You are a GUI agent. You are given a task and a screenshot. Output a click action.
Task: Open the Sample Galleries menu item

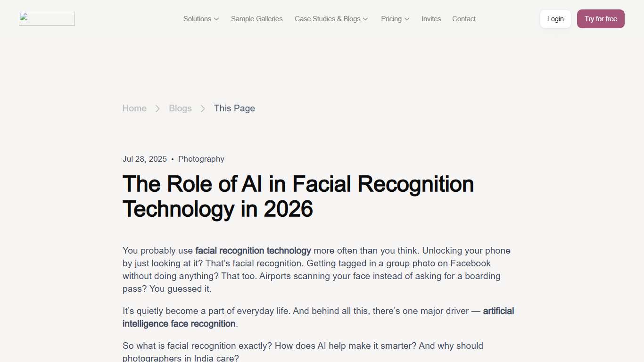[x=256, y=19]
